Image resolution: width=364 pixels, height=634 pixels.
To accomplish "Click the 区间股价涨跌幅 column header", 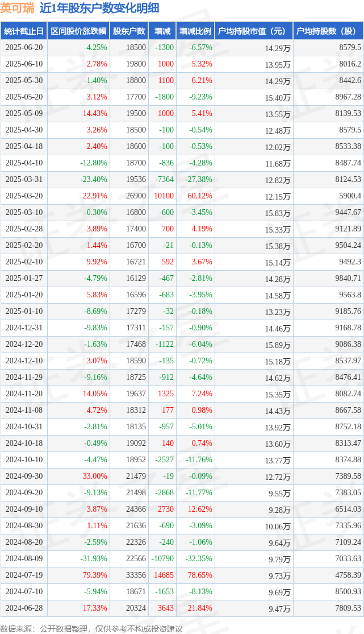I will 78,31.
